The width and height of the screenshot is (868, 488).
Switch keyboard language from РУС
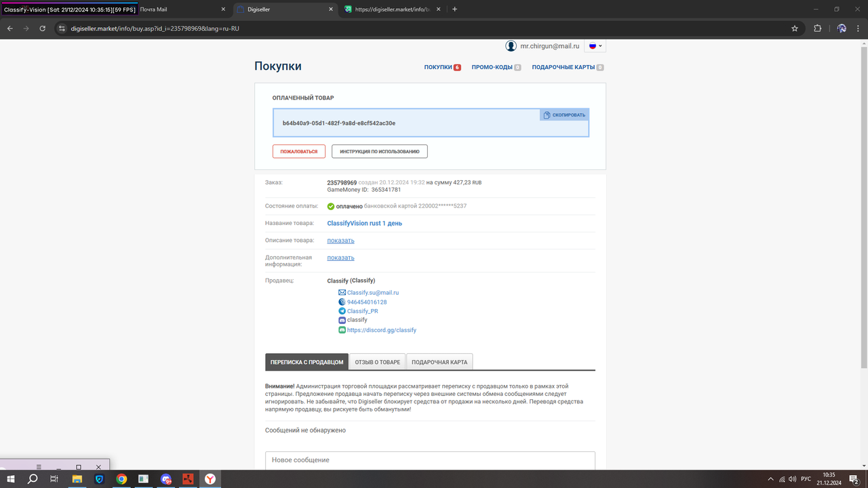tap(806, 479)
